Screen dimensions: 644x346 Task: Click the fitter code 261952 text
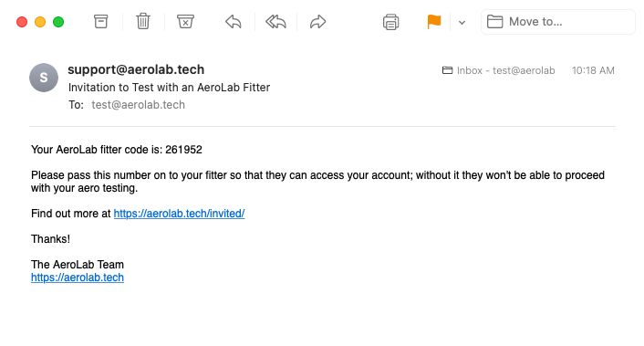(x=183, y=150)
